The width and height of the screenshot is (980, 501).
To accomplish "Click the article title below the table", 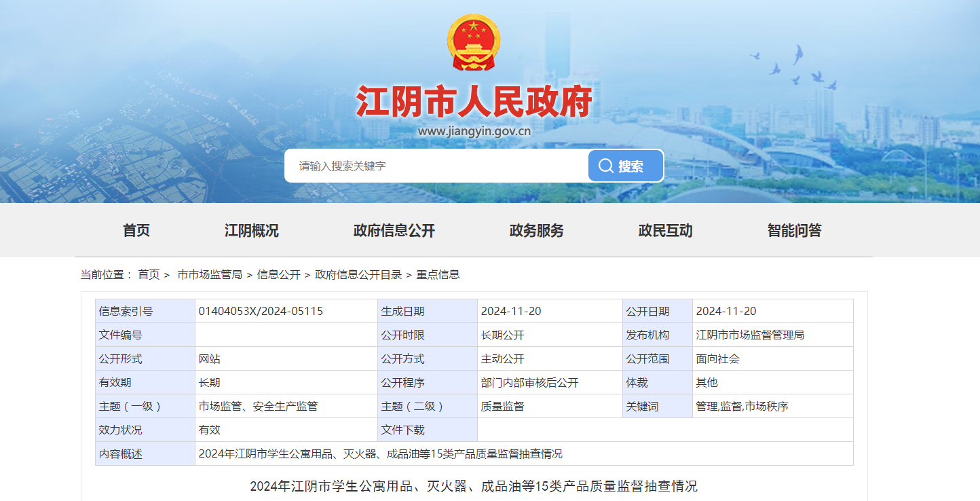I will [474, 487].
